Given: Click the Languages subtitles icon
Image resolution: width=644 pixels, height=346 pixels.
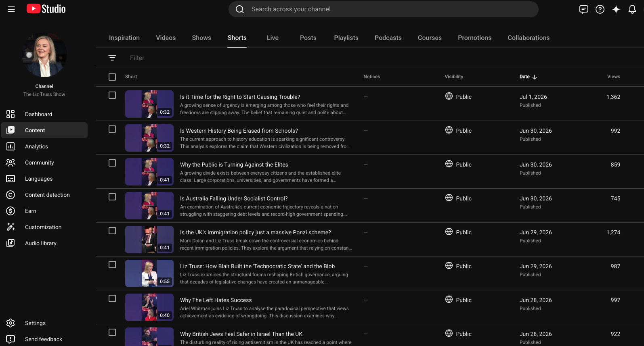Looking at the screenshot, I should (10, 179).
